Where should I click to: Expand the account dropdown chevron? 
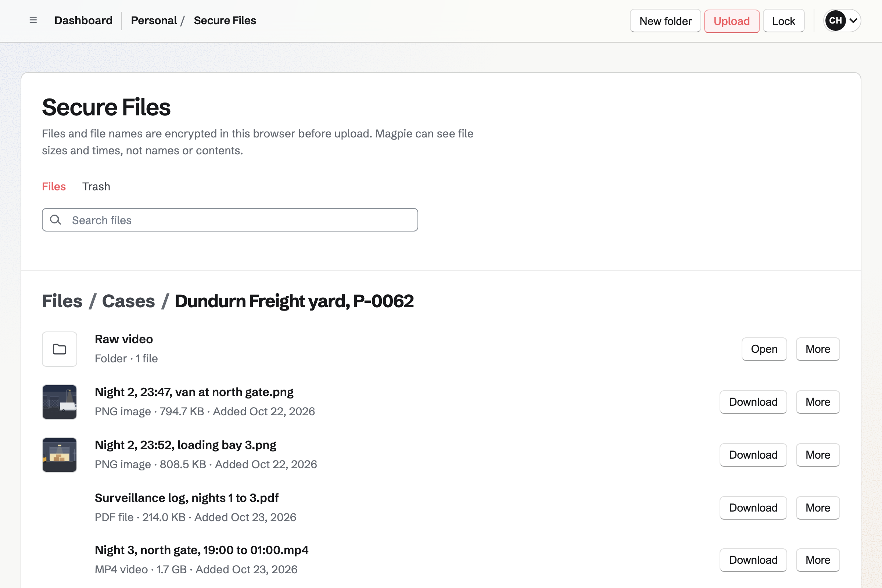point(853,21)
